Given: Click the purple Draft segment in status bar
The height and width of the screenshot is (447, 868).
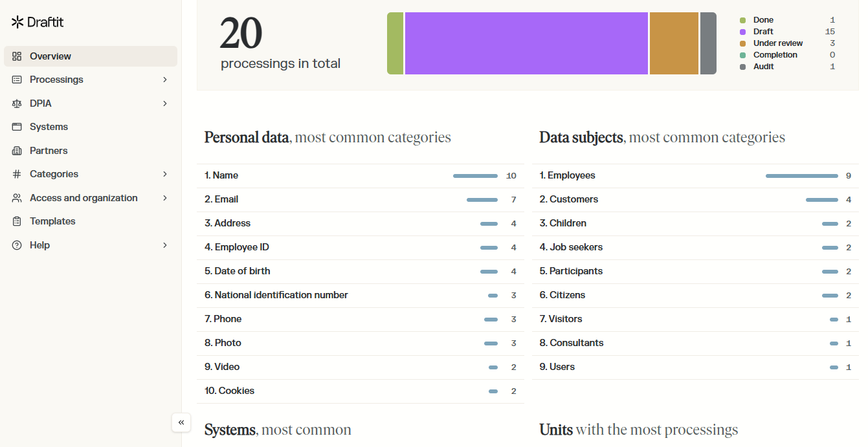Looking at the screenshot, I should pos(526,43).
